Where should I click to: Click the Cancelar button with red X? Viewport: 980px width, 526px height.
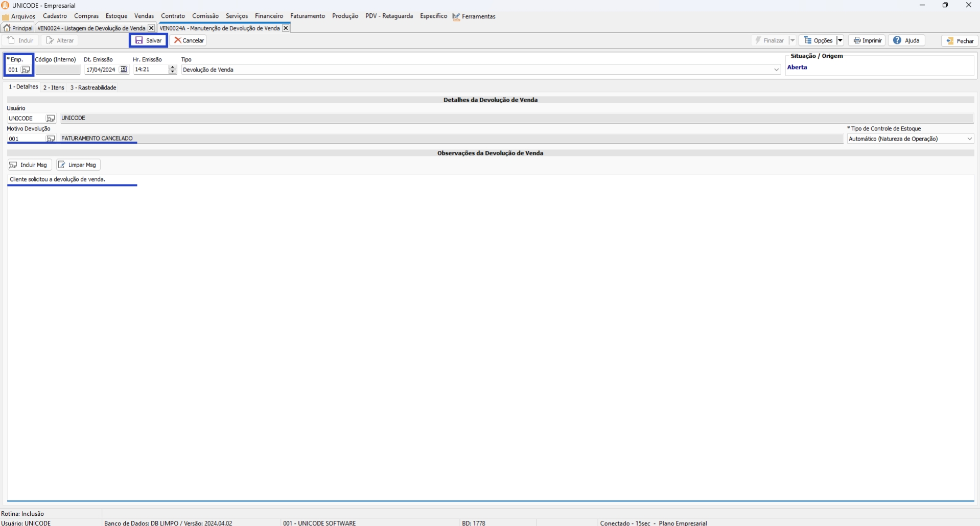tap(189, 40)
